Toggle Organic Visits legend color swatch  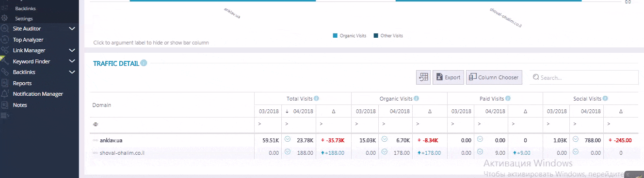tap(335, 36)
